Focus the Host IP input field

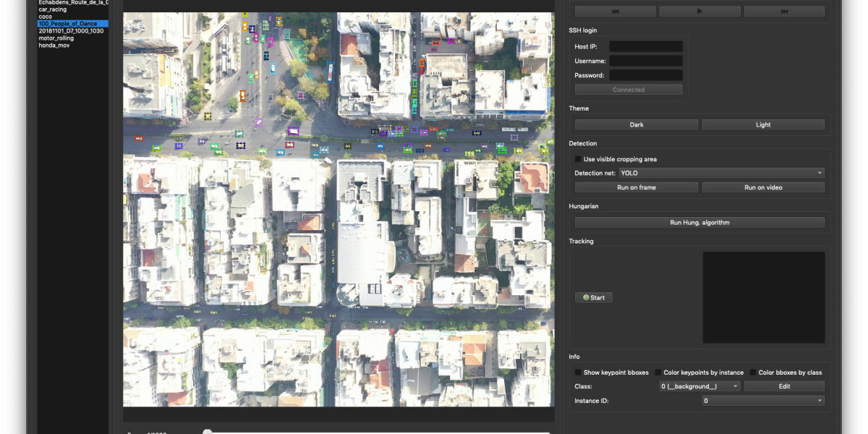tap(645, 46)
